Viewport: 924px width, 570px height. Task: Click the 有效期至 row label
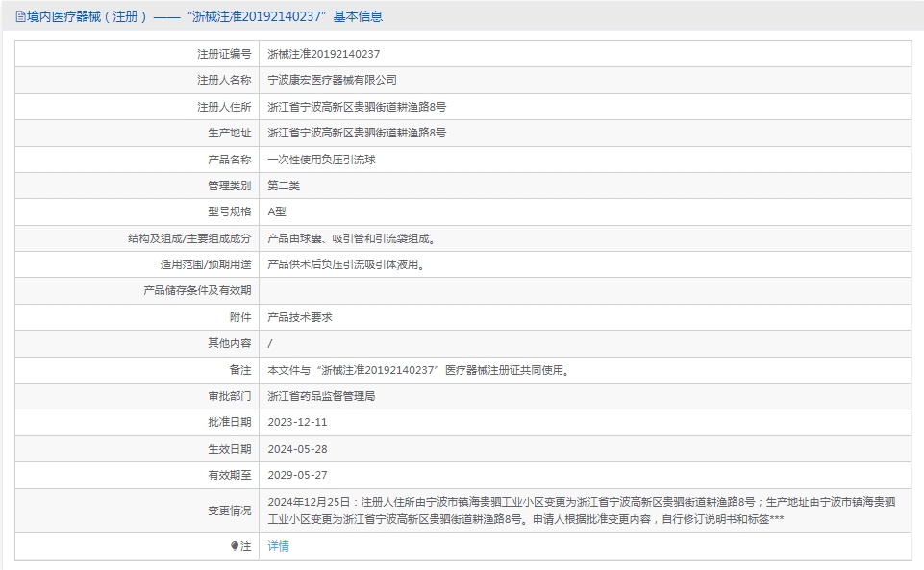coord(229,475)
